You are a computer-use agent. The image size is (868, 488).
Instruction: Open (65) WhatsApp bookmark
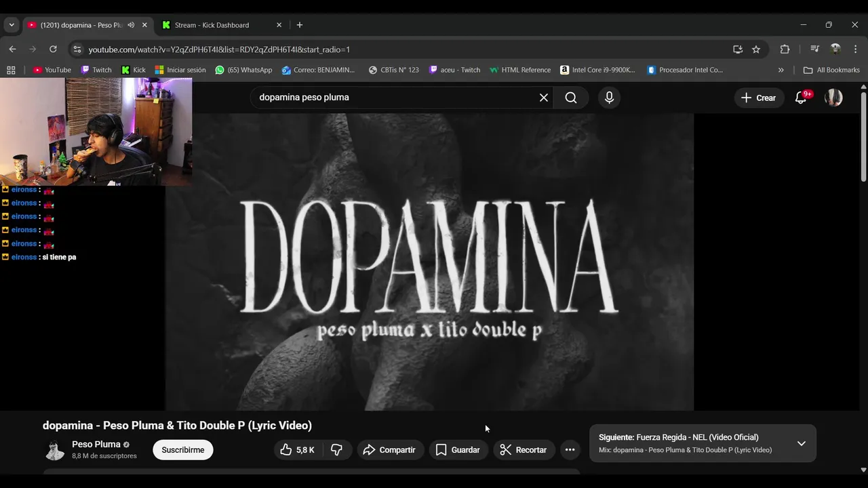tap(243, 70)
